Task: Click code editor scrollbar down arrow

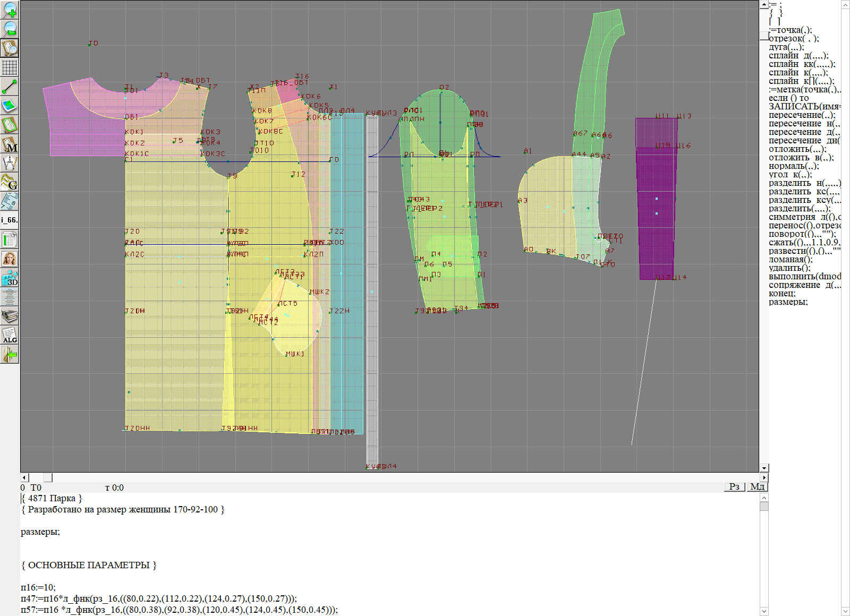Action: pos(764,611)
